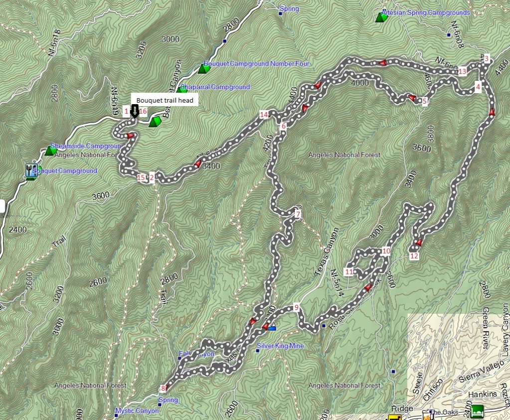The height and width of the screenshot is (420, 510).
Task: Click the Chaparral Campground tent icon
Action: (x=181, y=91)
